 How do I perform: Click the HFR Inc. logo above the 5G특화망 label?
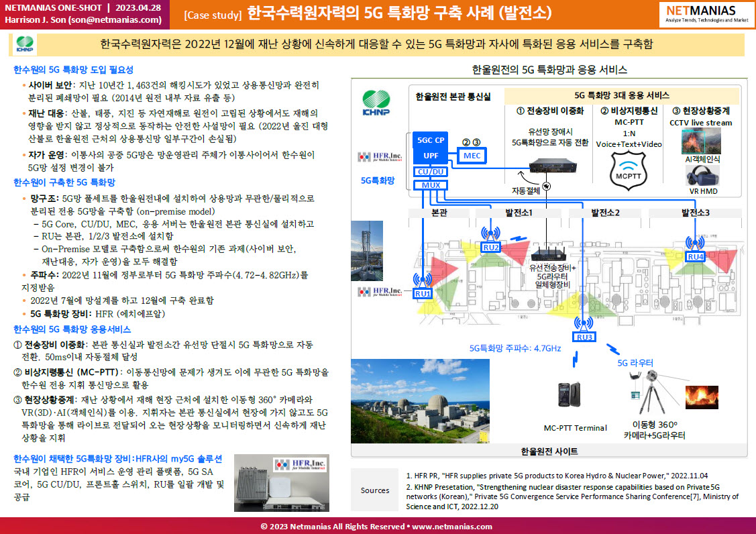tap(380, 157)
